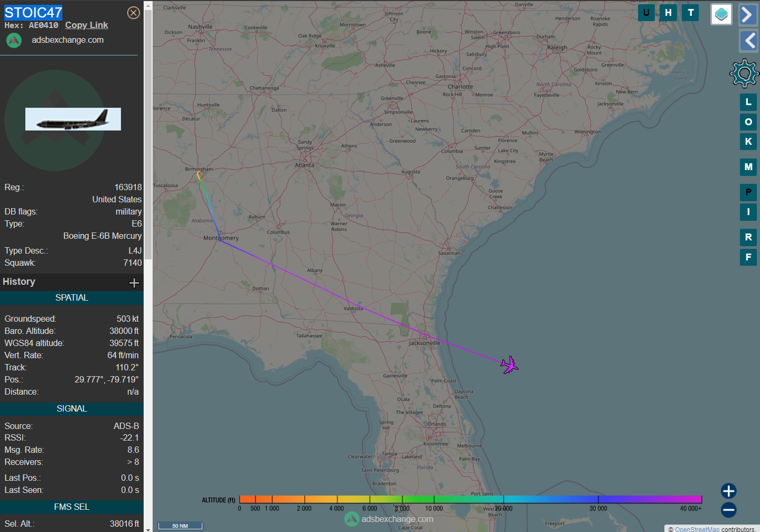
Task: Click the military DB flags value
Action: point(129,211)
